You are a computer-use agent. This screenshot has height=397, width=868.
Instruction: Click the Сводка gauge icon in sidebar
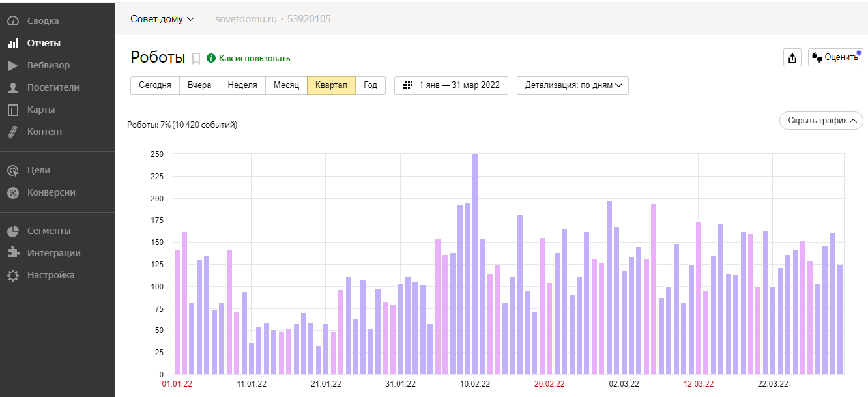click(x=12, y=21)
